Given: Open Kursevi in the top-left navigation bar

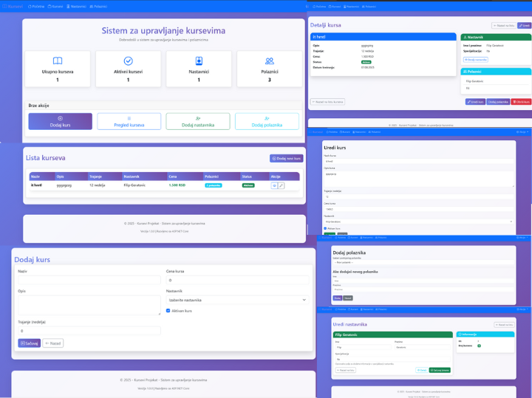Looking at the screenshot, I should click(x=55, y=6).
